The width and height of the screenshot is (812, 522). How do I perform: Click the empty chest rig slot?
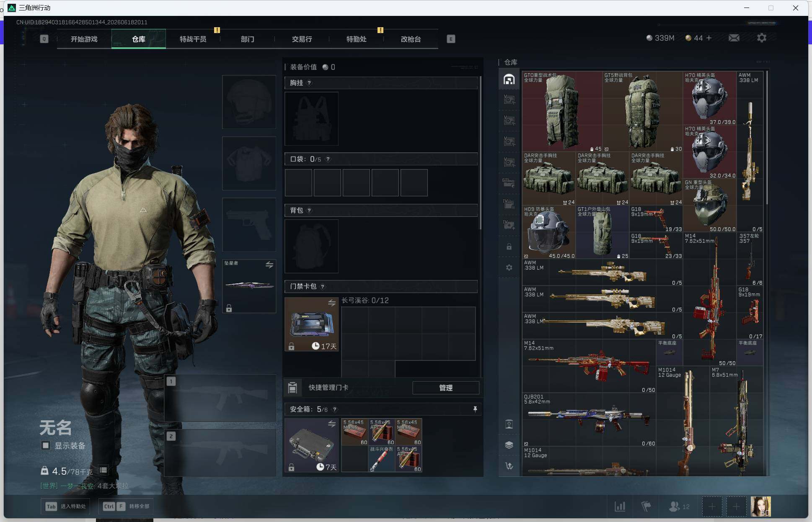pos(311,118)
